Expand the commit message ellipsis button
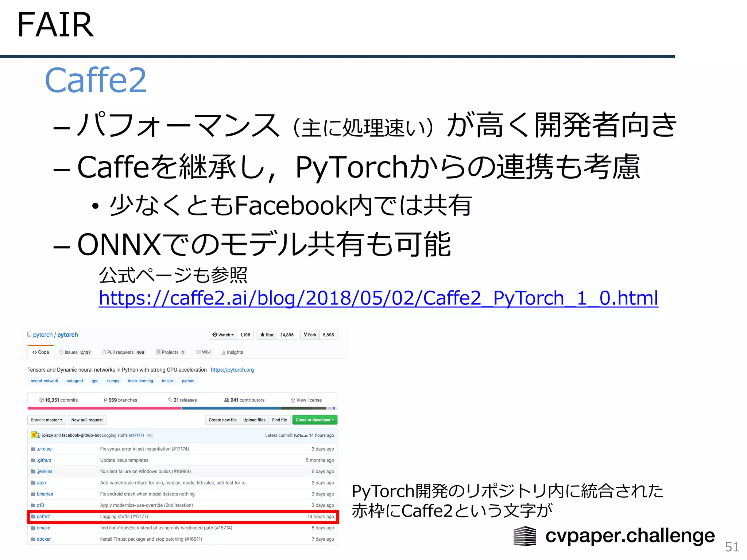 (x=150, y=435)
